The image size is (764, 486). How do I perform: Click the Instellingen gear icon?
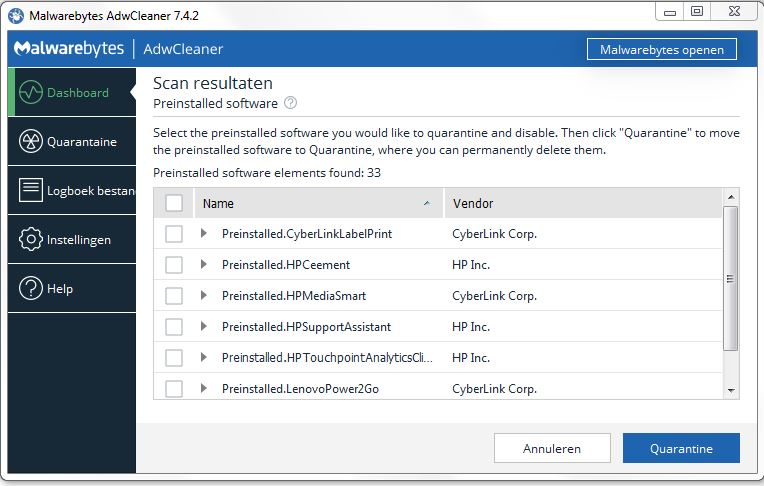(31, 240)
